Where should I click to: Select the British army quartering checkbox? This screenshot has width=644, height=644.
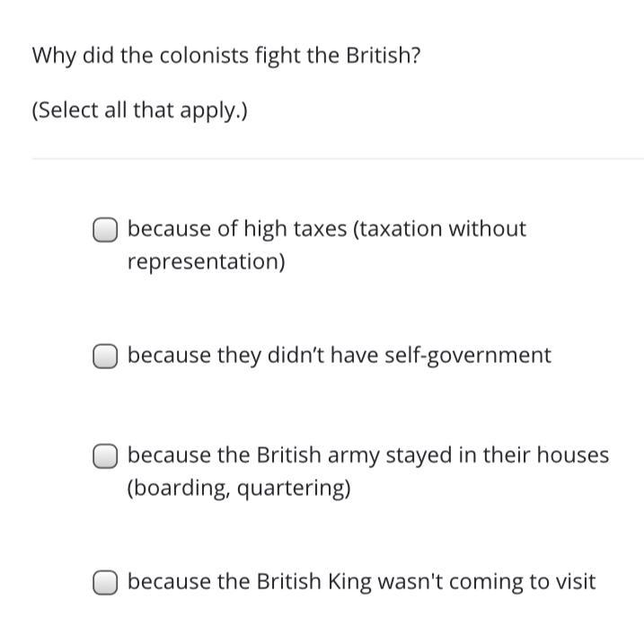105,456
